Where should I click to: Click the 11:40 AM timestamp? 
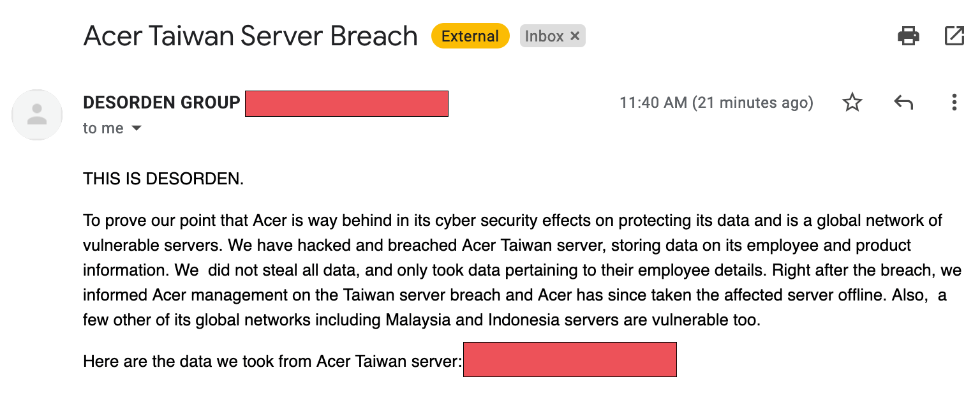pyautogui.click(x=716, y=102)
